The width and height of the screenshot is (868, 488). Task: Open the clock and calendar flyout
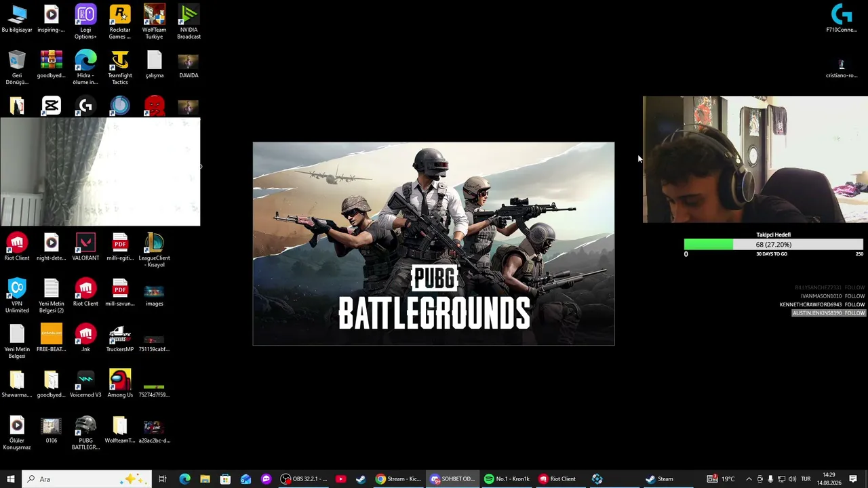point(828,479)
